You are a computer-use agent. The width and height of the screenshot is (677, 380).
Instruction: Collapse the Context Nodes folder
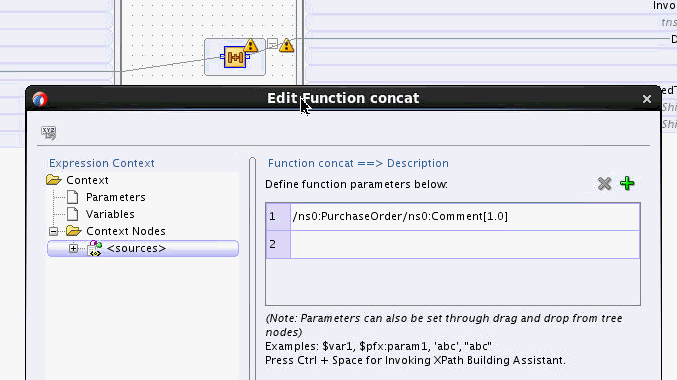tap(54, 231)
